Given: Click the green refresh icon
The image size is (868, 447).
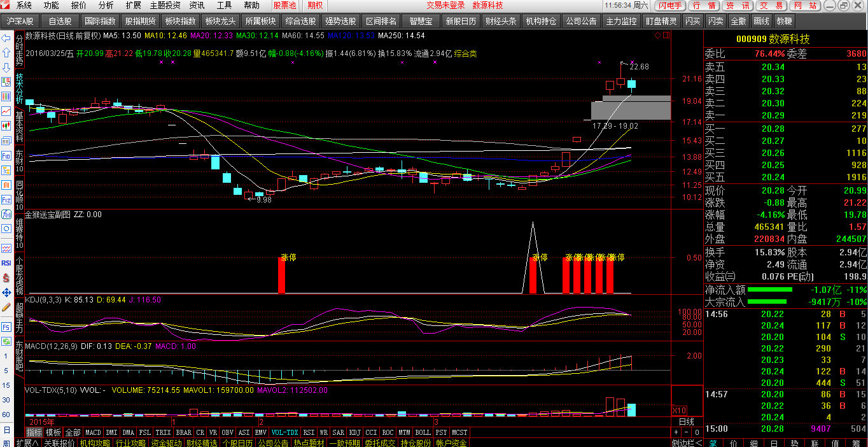Looking at the screenshot, I should click(6, 341).
